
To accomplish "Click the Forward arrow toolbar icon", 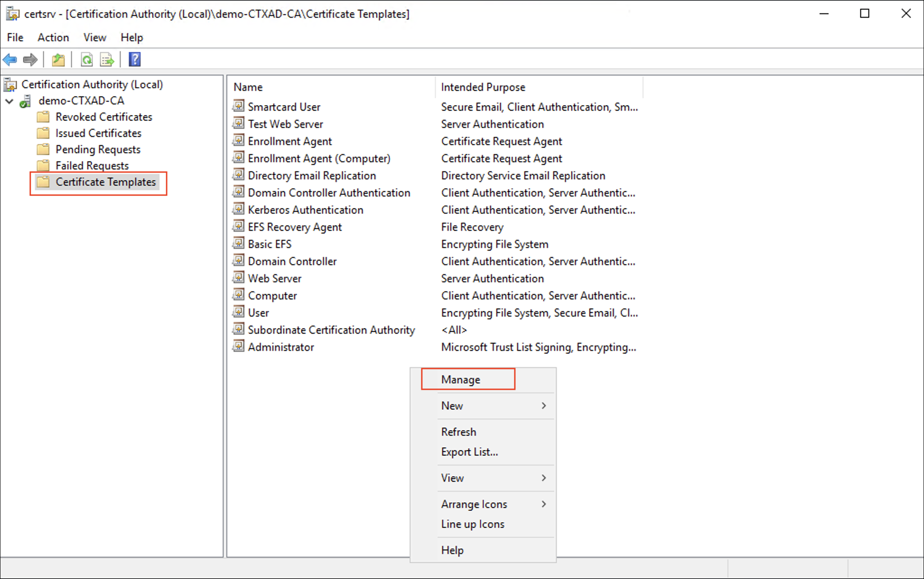I will pos(30,60).
